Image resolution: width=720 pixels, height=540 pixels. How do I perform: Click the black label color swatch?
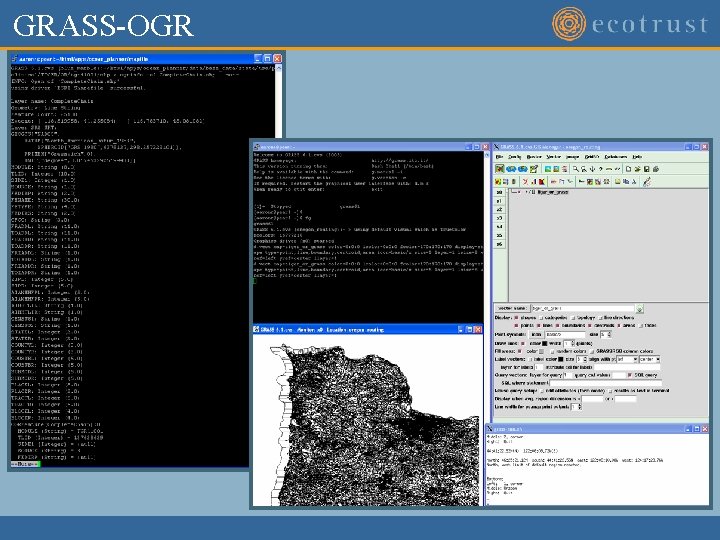(x=561, y=359)
